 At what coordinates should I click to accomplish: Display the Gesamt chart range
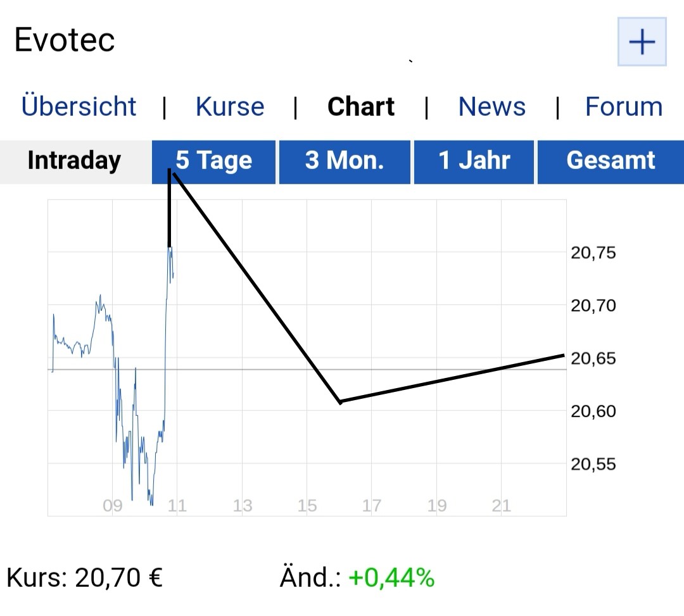611,161
